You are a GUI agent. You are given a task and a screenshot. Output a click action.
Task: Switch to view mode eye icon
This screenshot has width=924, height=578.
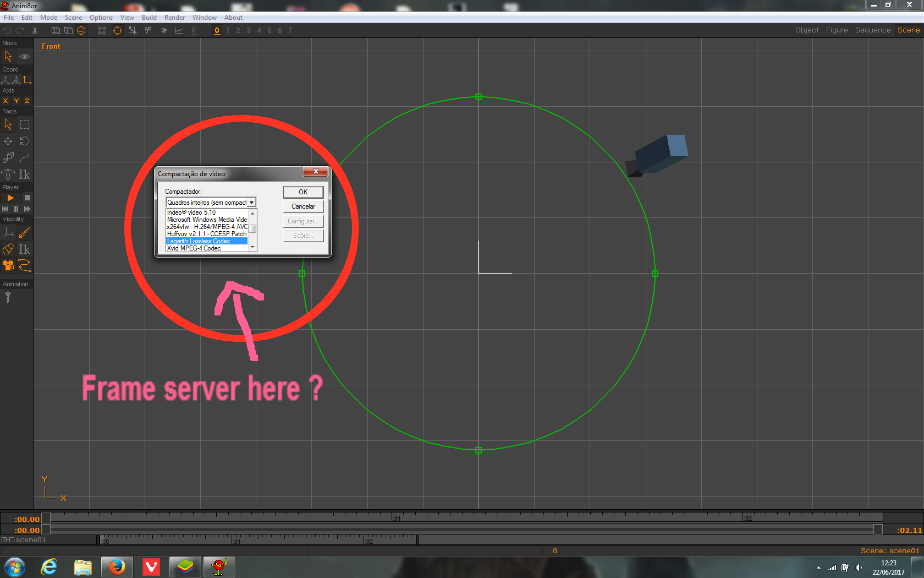(25, 56)
